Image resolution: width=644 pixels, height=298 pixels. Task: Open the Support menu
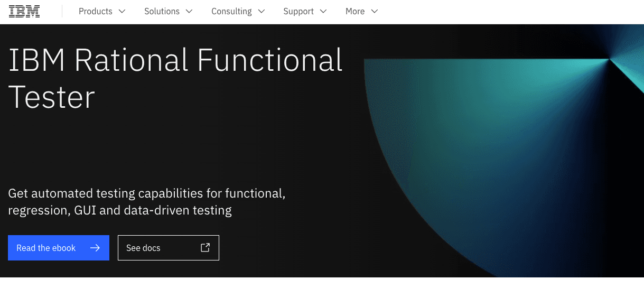coord(305,11)
